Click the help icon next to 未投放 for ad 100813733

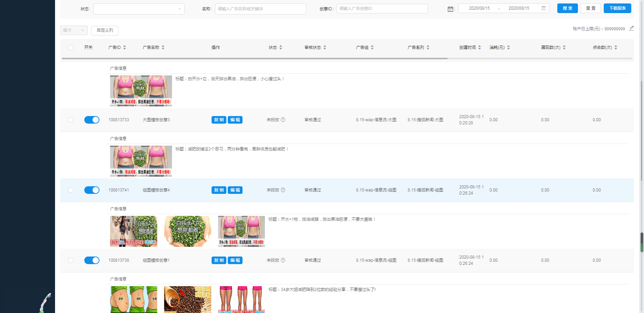[283, 120]
